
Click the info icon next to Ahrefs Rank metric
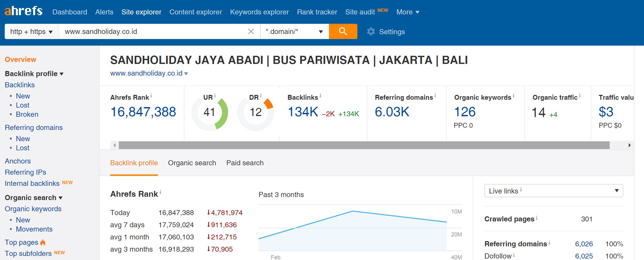coord(151,96)
